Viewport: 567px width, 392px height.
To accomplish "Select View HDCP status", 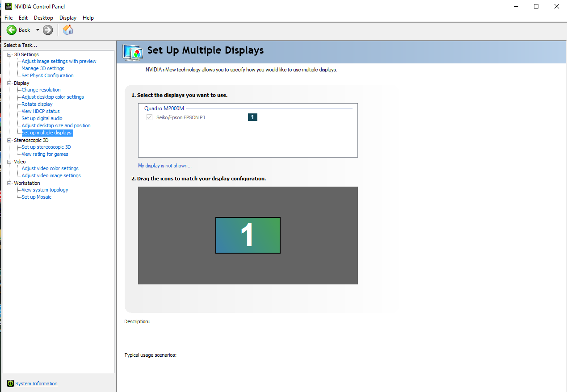I will 41,111.
